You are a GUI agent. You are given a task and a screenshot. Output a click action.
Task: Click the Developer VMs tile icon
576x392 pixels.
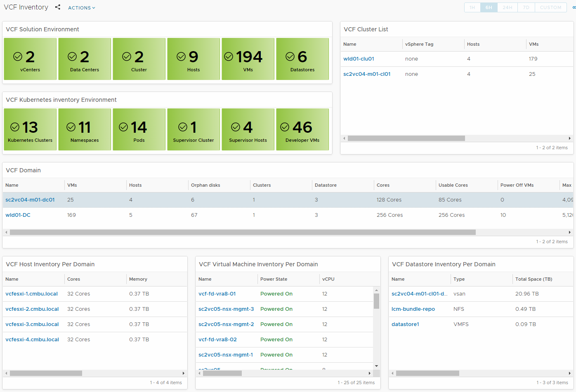pos(285,127)
